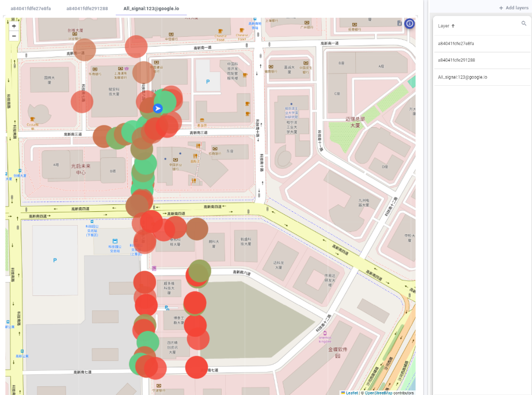
Task: Select the All_signal:123@google.io tab
Action: point(151,9)
